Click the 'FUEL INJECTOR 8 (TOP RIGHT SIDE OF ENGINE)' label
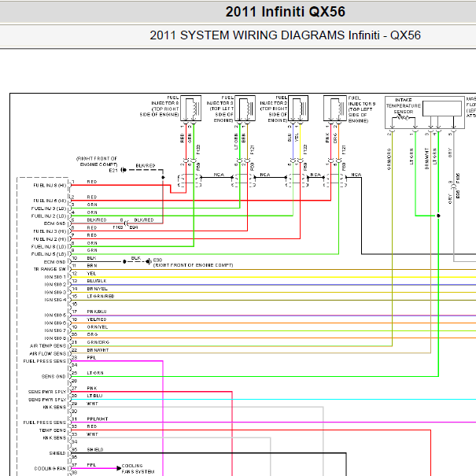 click(x=160, y=106)
